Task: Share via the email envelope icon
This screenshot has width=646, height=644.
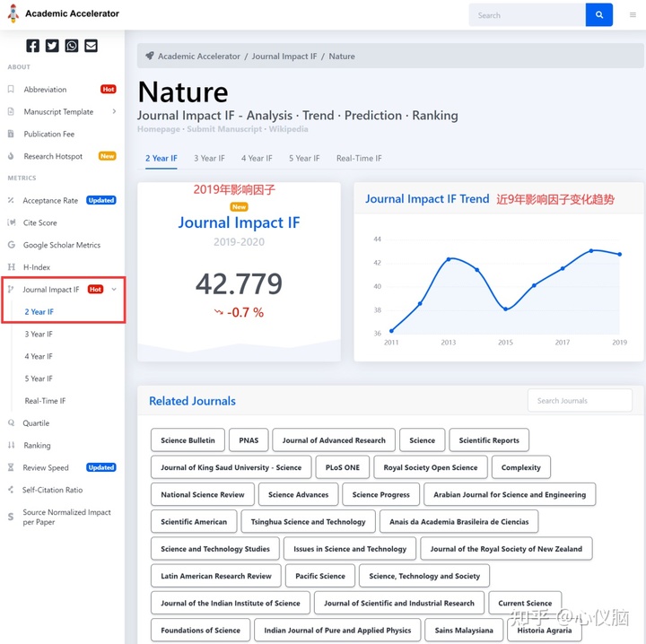Action: (x=91, y=46)
